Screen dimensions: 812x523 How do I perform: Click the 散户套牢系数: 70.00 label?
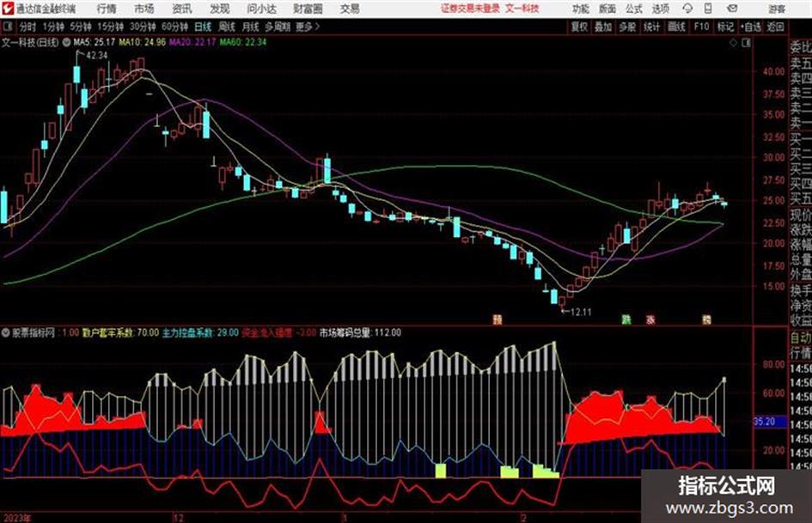click(120, 332)
